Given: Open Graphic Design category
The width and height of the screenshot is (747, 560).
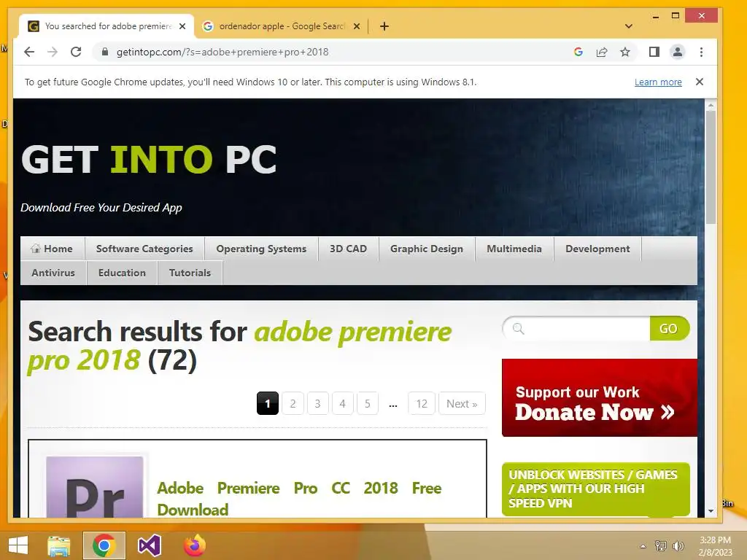Looking at the screenshot, I should click(426, 249).
